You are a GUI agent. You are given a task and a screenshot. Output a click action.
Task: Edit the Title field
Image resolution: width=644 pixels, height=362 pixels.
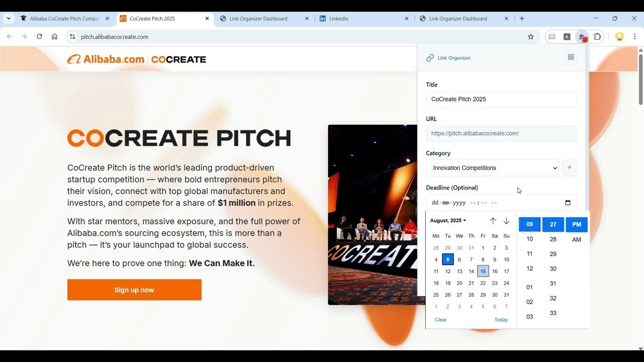tap(501, 99)
